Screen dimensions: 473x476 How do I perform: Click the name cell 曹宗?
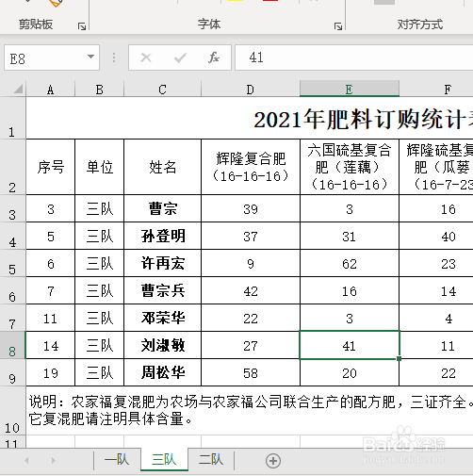coord(162,208)
